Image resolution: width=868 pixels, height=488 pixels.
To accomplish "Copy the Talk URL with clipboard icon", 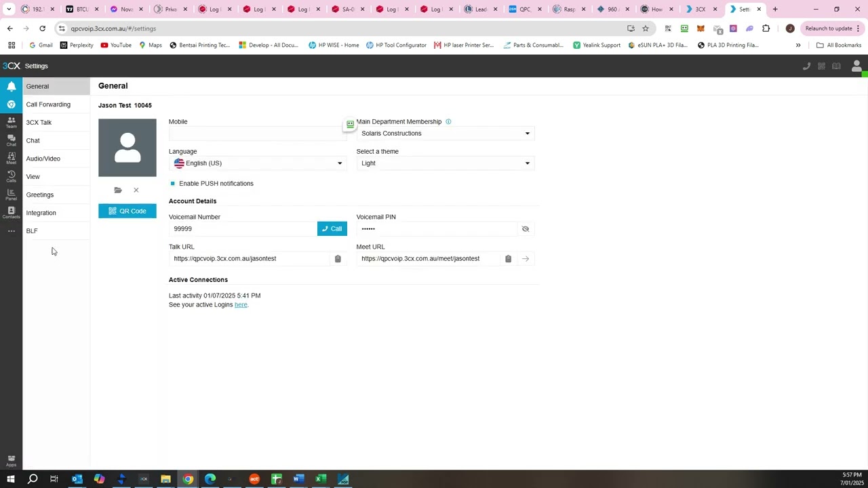I will click(x=338, y=259).
